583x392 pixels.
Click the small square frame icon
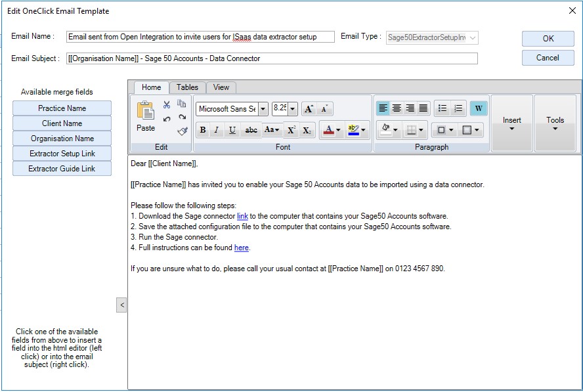tap(441, 130)
